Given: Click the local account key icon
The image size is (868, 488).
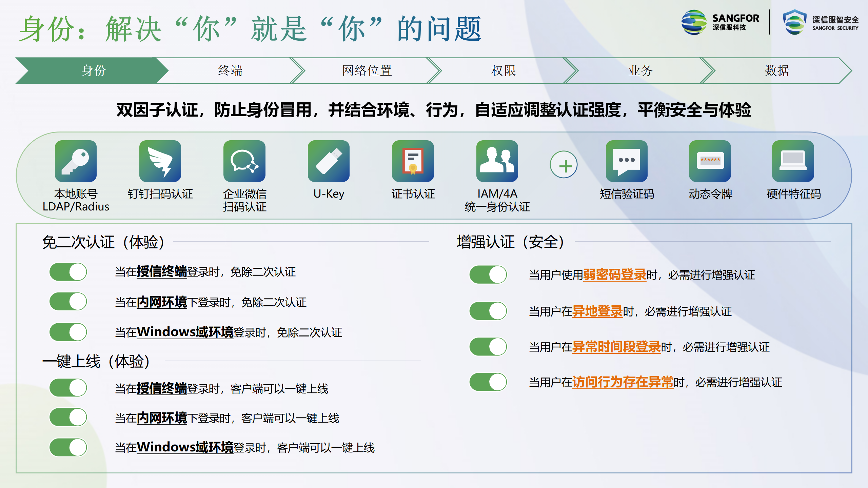Looking at the screenshot, I should coord(76,161).
